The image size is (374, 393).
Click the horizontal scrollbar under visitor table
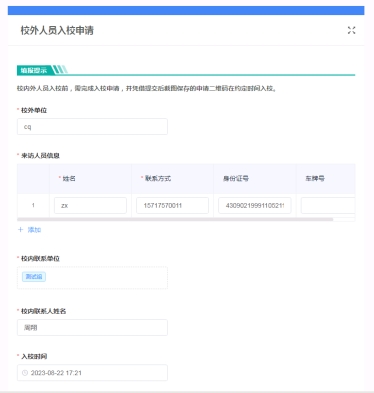tap(175, 219)
